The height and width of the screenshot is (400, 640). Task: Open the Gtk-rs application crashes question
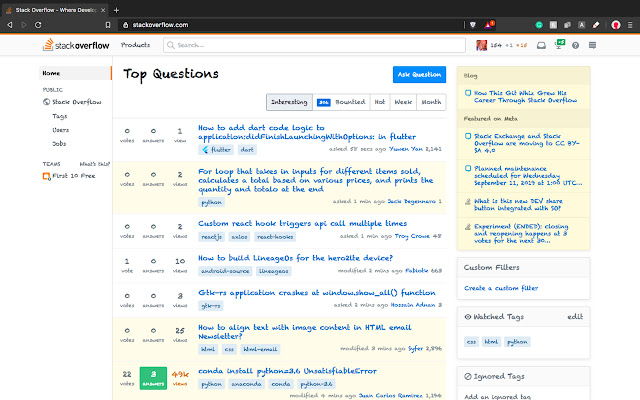(x=317, y=293)
